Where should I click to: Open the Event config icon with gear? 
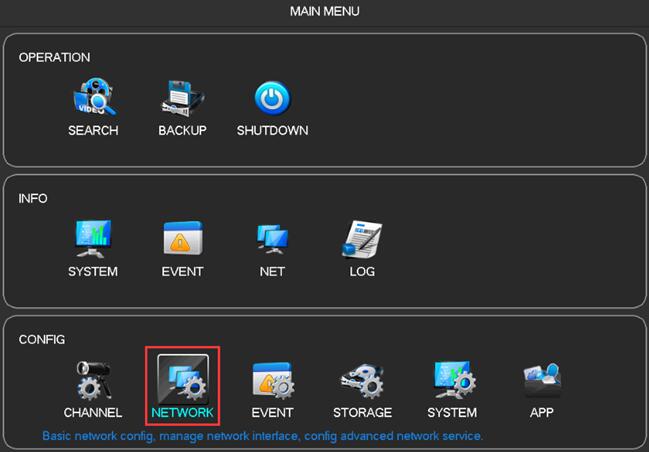pyautogui.click(x=272, y=381)
